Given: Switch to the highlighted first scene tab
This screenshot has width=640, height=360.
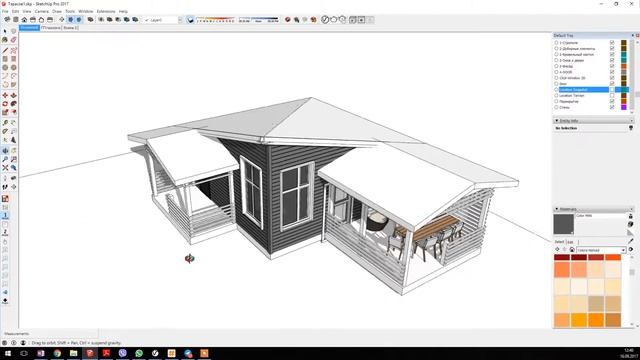Looking at the screenshot, I should (29, 28).
